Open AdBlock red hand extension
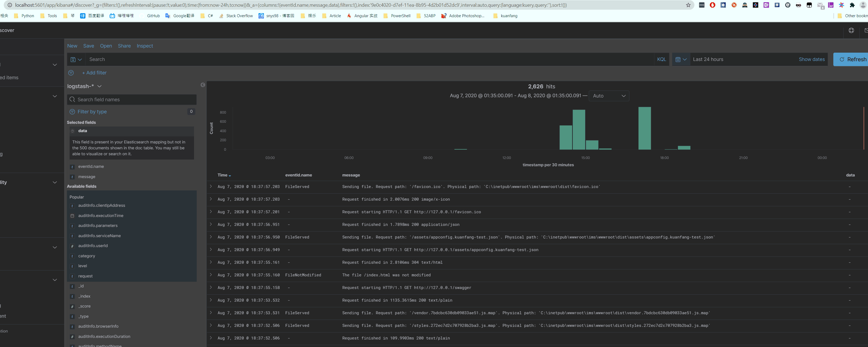 (713, 5)
